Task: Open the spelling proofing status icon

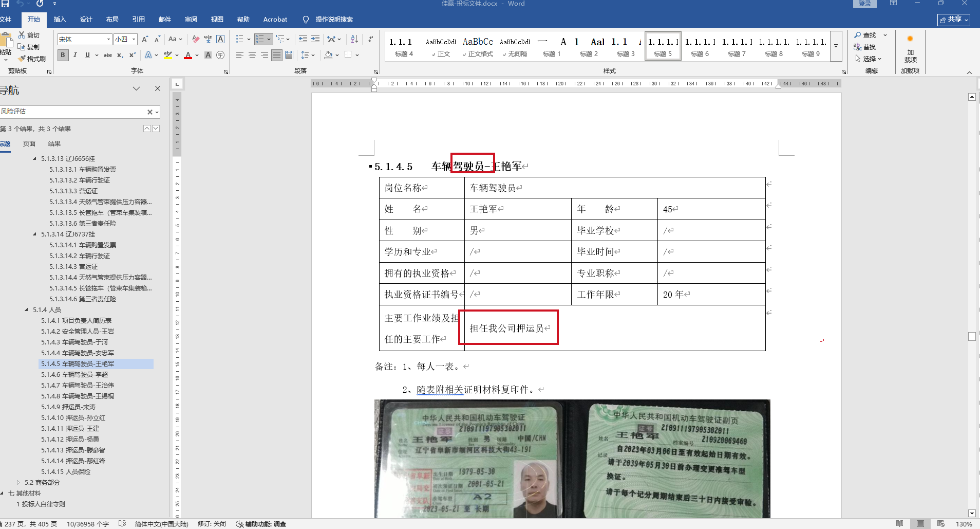Action: pyautogui.click(x=122, y=524)
